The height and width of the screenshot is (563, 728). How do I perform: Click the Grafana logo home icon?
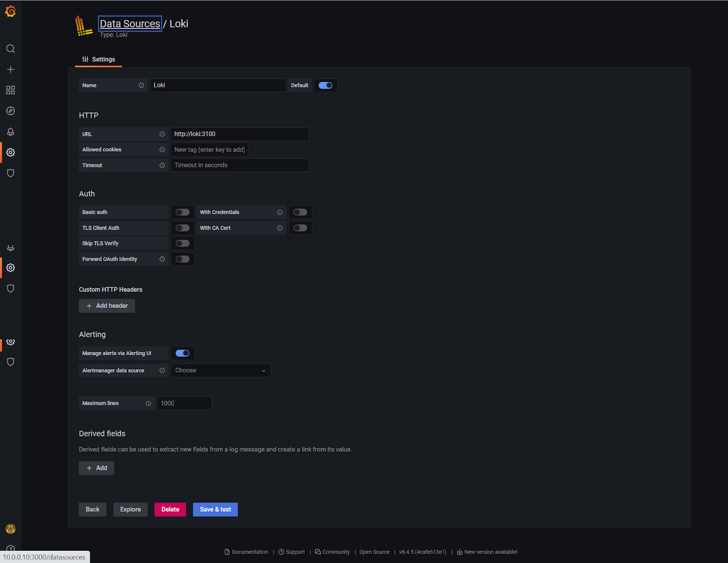(x=10, y=11)
